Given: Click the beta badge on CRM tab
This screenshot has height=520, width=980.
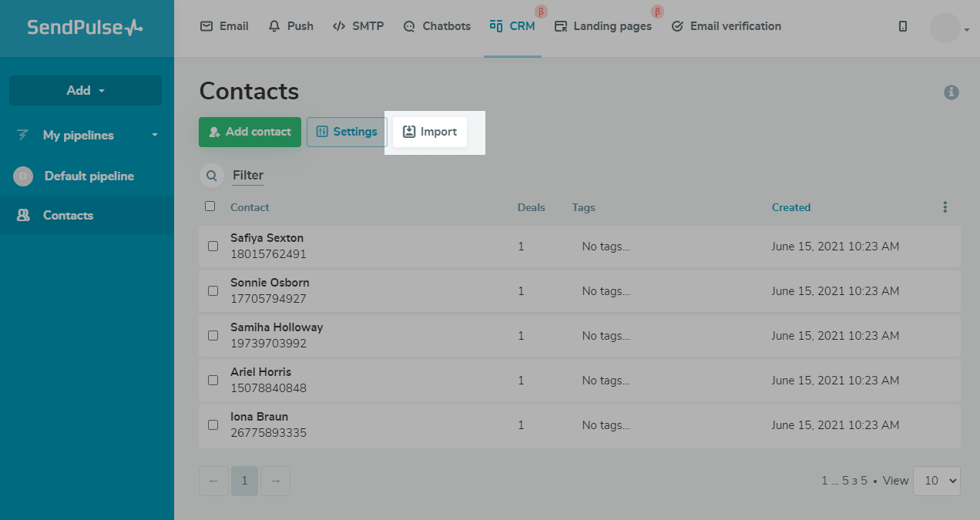Looking at the screenshot, I should 541,12.
